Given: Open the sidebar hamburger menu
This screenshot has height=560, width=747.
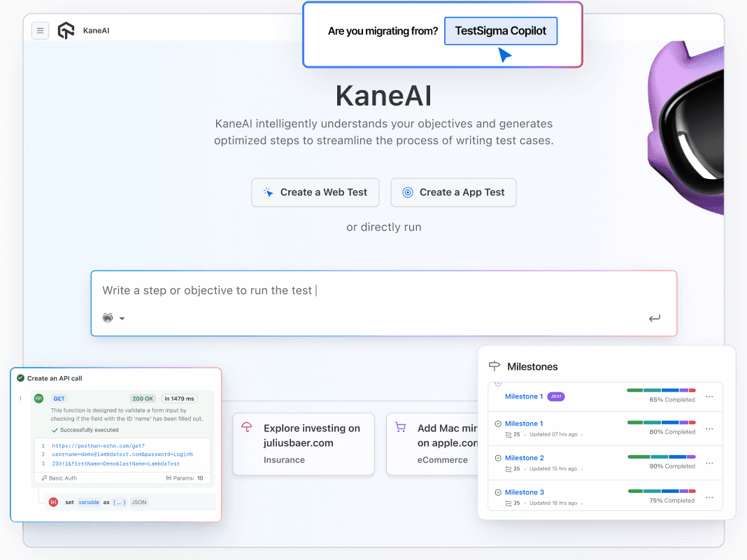Looking at the screenshot, I should pyautogui.click(x=40, y=30).
